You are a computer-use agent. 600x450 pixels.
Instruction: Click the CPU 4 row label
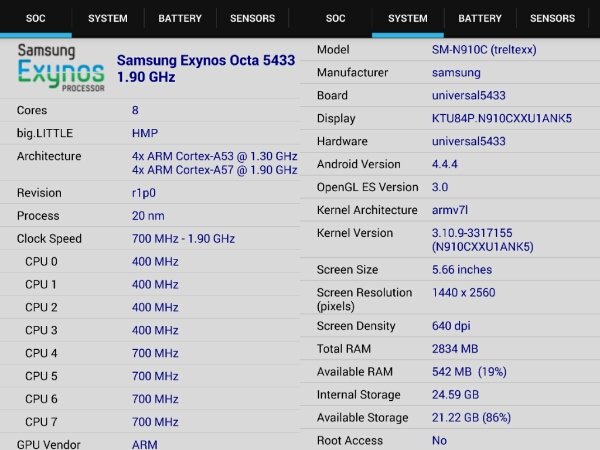(x=41, y=353)
